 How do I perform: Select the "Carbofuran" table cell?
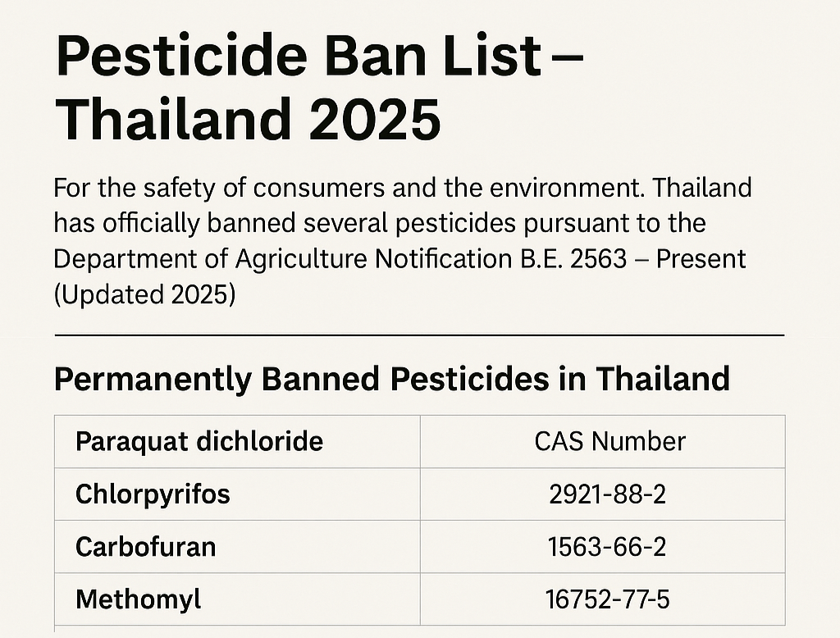tap(145, 547)
